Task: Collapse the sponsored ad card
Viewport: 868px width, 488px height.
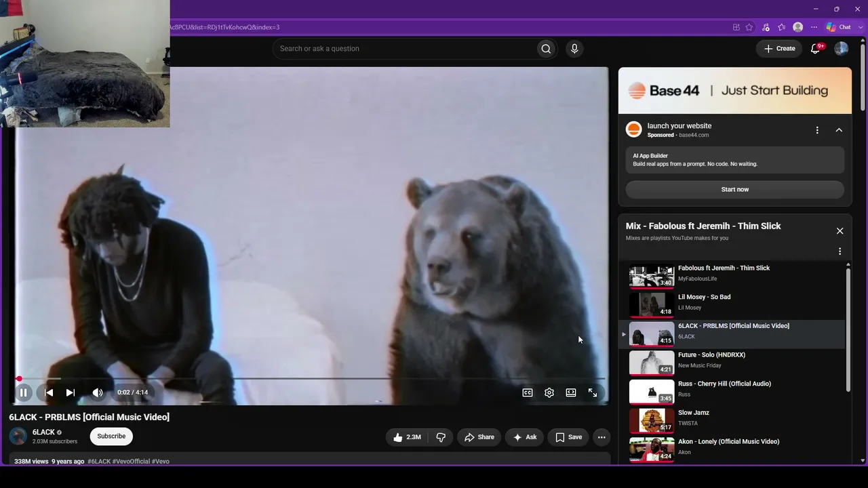Action: 839,130
